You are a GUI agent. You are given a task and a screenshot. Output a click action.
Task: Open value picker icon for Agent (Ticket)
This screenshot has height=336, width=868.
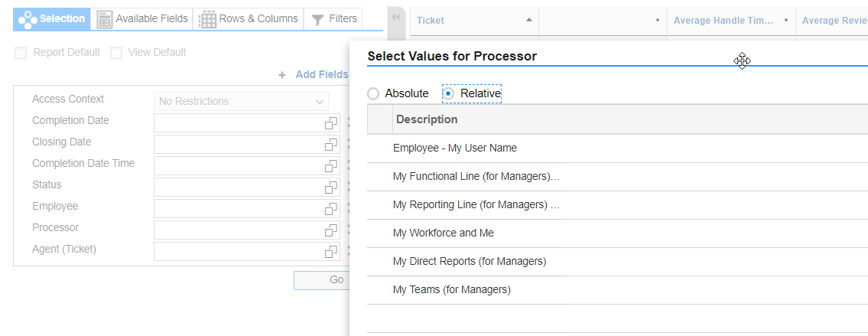(330, 252)
